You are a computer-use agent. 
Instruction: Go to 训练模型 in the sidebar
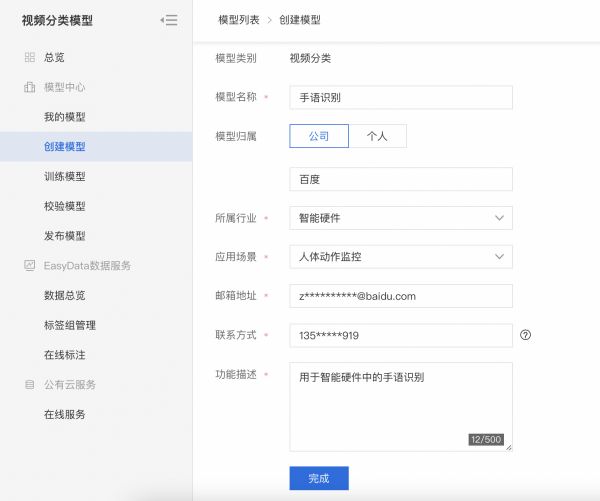click(x=65, y=176)
